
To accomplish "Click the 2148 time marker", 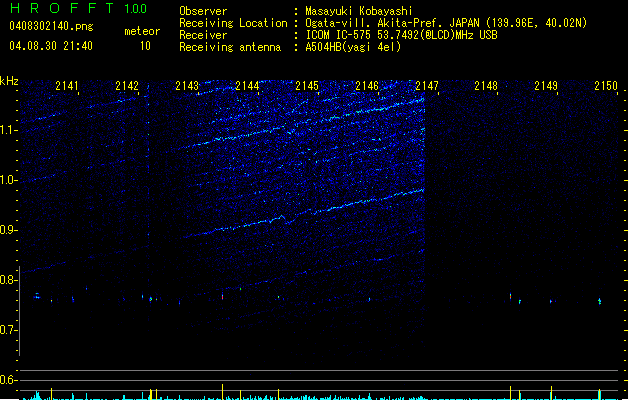I will coord(486,86).
